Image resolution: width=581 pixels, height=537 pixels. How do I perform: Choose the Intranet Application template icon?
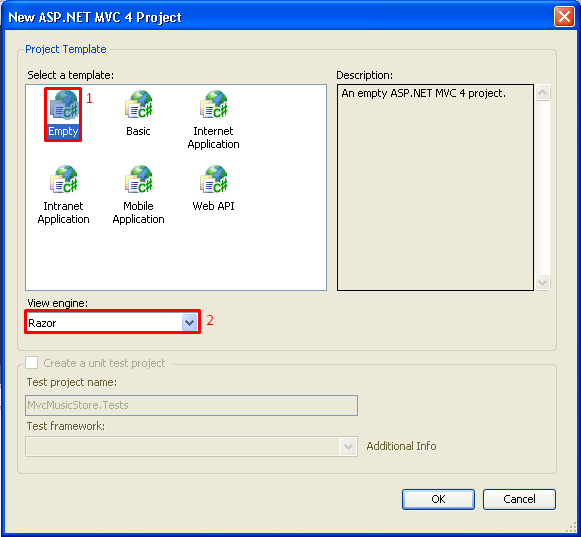click(x=63, y=180)
